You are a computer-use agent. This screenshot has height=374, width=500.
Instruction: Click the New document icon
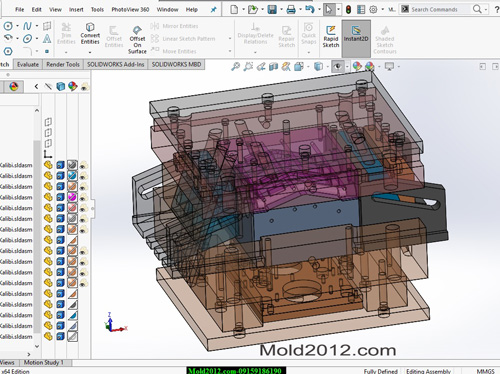click(234, 9)
